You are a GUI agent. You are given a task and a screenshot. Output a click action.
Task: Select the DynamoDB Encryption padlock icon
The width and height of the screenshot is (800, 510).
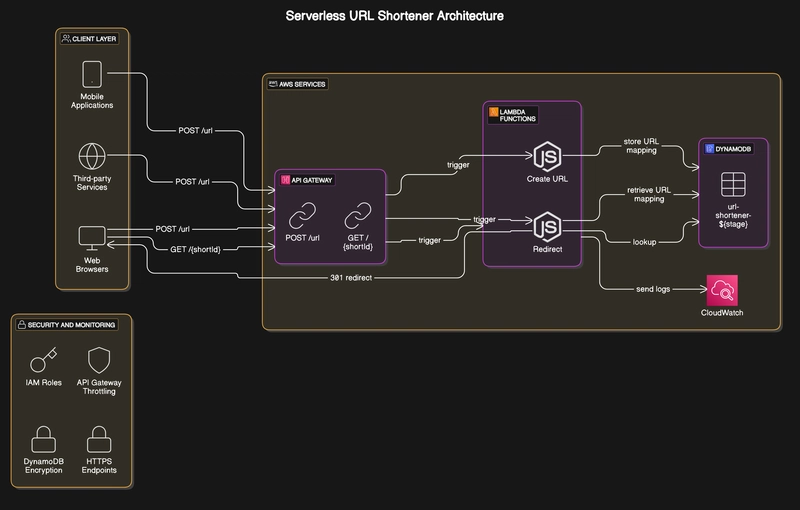[43, 439]
